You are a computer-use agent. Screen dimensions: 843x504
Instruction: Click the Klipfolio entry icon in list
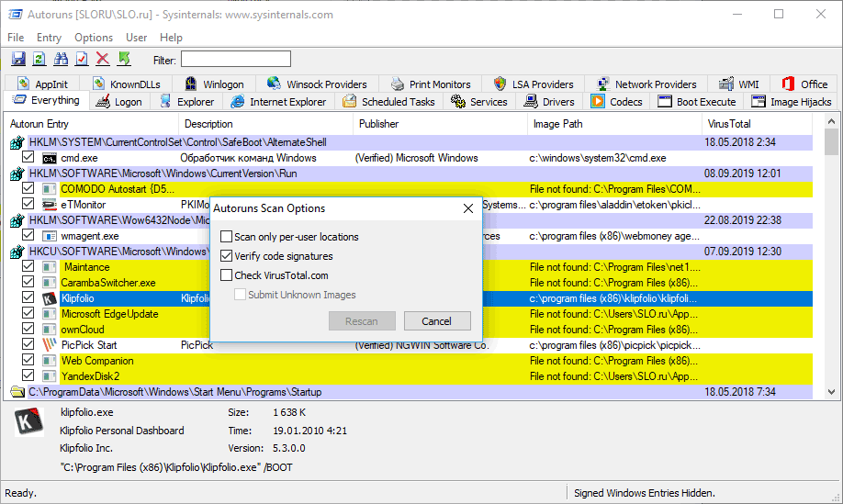coord(50,298)
